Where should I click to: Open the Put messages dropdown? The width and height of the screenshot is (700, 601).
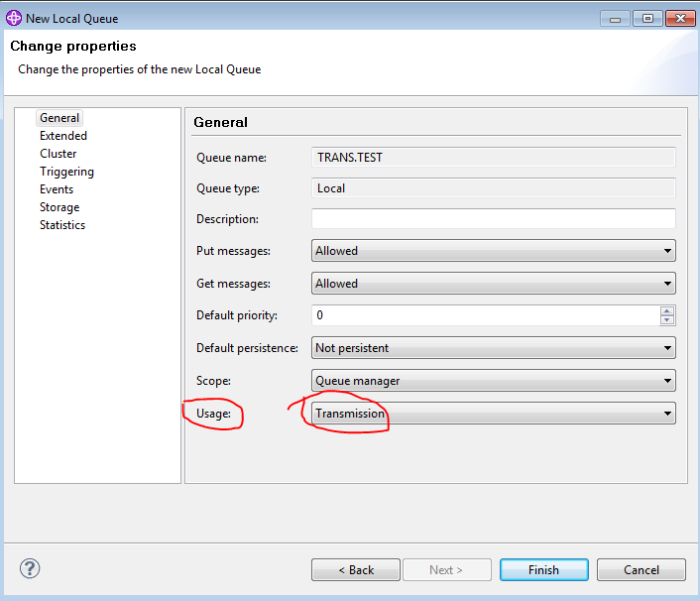point(494,251)
